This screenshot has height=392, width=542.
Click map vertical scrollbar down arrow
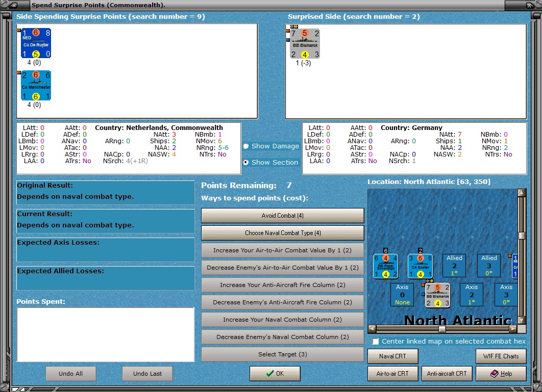(522, 320)
